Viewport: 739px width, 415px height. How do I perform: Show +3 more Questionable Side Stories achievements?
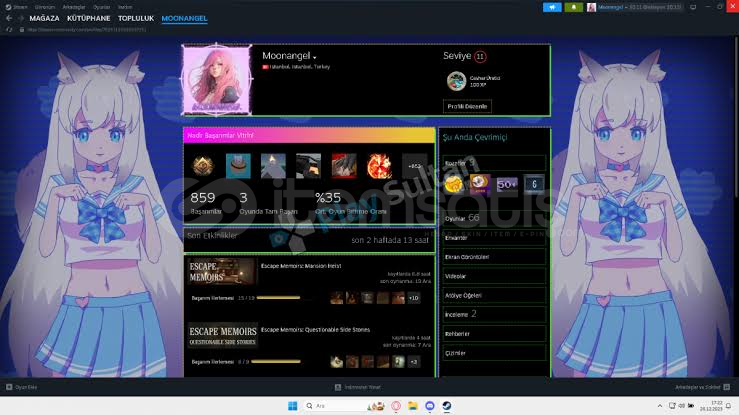413,362
